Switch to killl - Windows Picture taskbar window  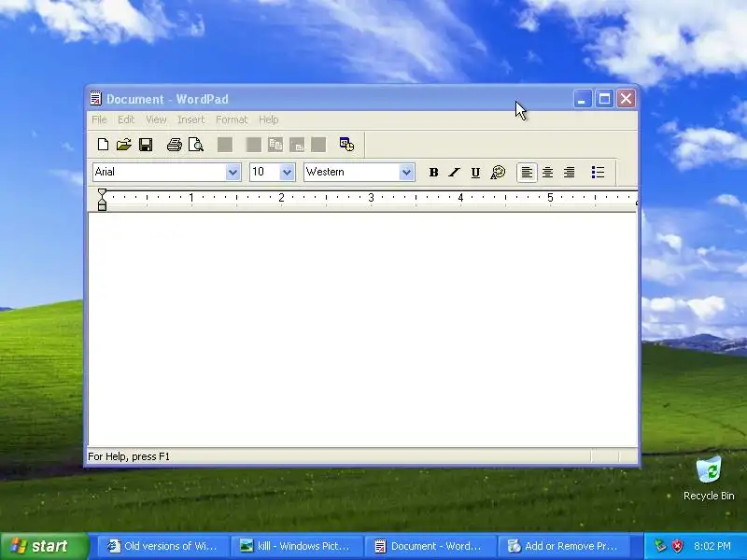point(297,546)
